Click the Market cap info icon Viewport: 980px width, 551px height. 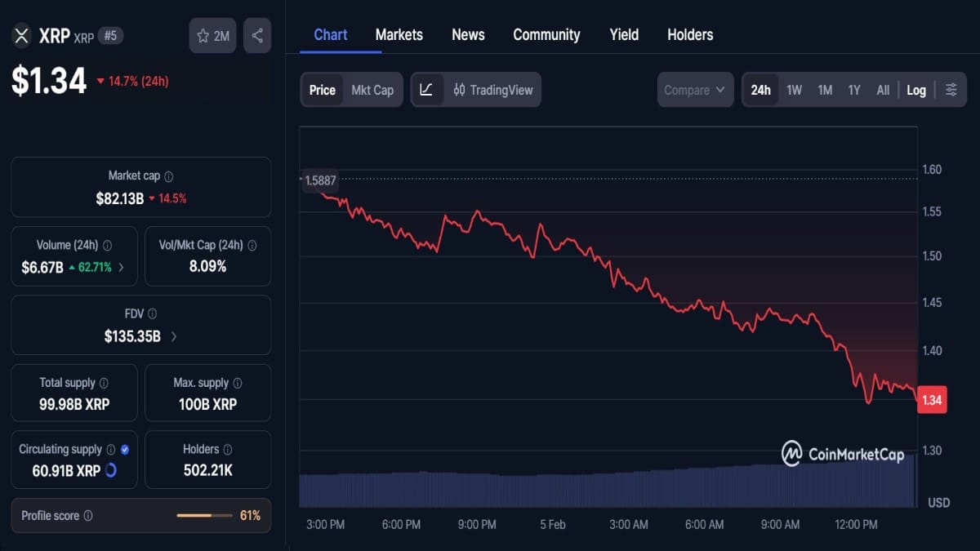pos(168,176)
